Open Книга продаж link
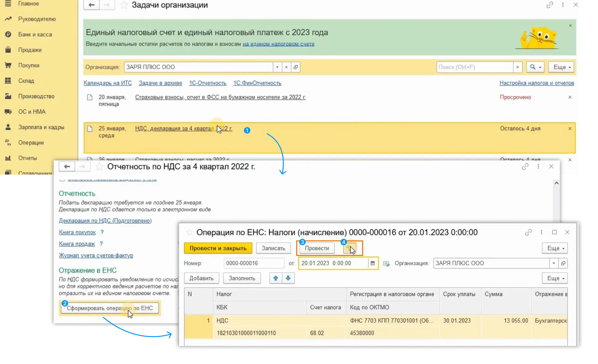 [77, 244]
